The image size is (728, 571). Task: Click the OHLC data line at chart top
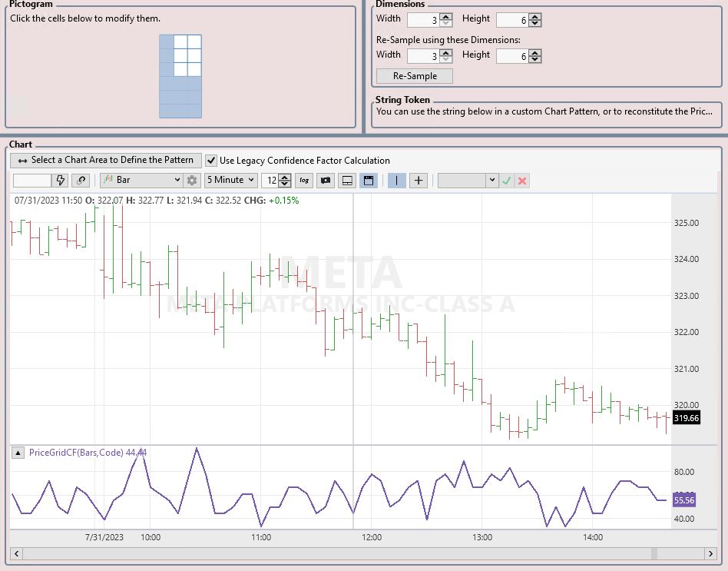pos(157,201)
